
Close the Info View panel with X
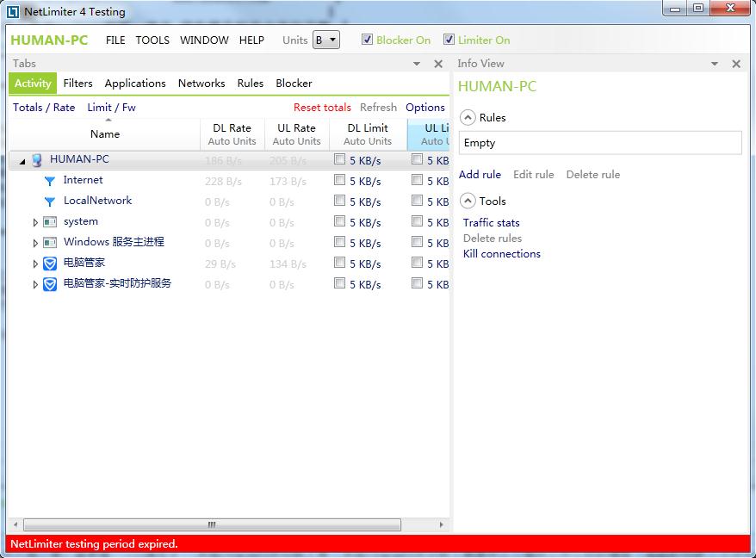tap(736, 64)
